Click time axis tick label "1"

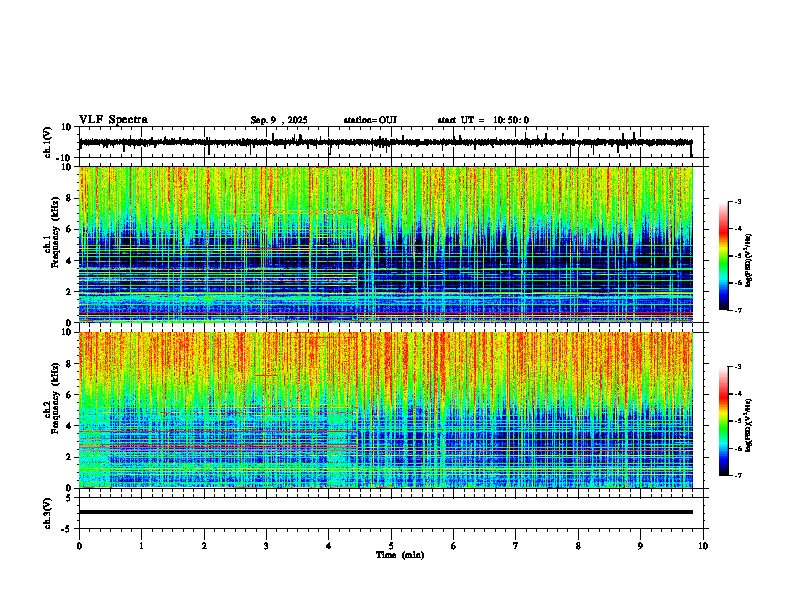pos(141,546)
